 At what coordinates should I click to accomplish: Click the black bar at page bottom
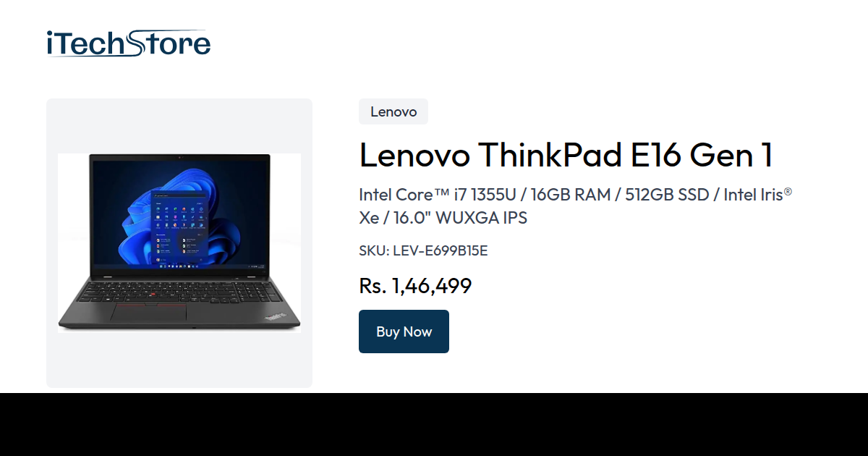pyautogui.click(x=434, y=424)
